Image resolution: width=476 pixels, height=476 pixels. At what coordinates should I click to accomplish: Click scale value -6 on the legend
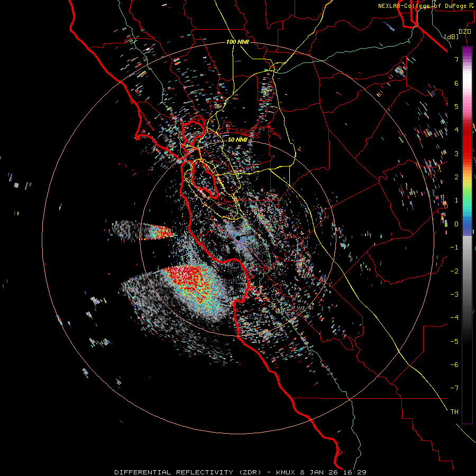click(x=454, y=365)
